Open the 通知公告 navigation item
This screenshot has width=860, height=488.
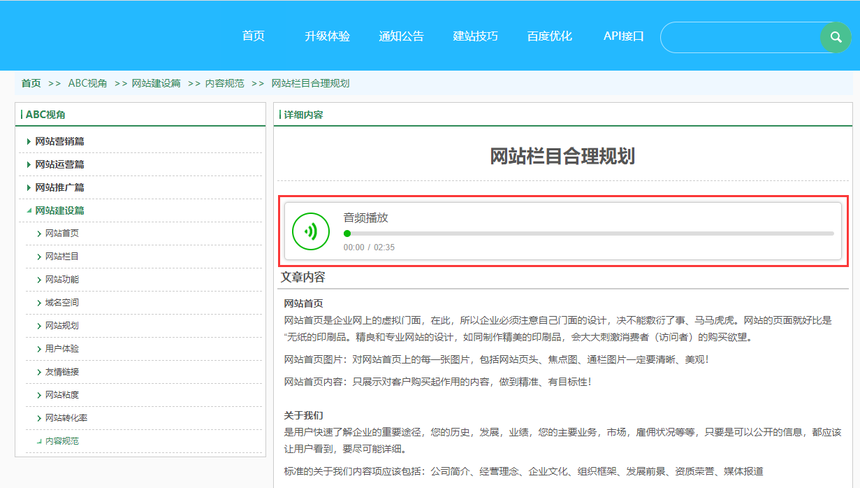(x=401, y=36)
